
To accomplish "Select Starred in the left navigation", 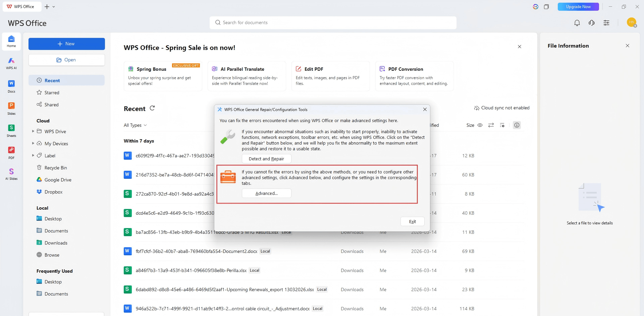I will [52, 93].
